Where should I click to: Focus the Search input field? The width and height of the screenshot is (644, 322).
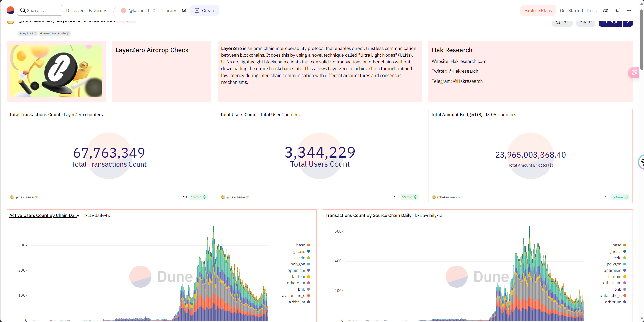click(x=40, y=10)
